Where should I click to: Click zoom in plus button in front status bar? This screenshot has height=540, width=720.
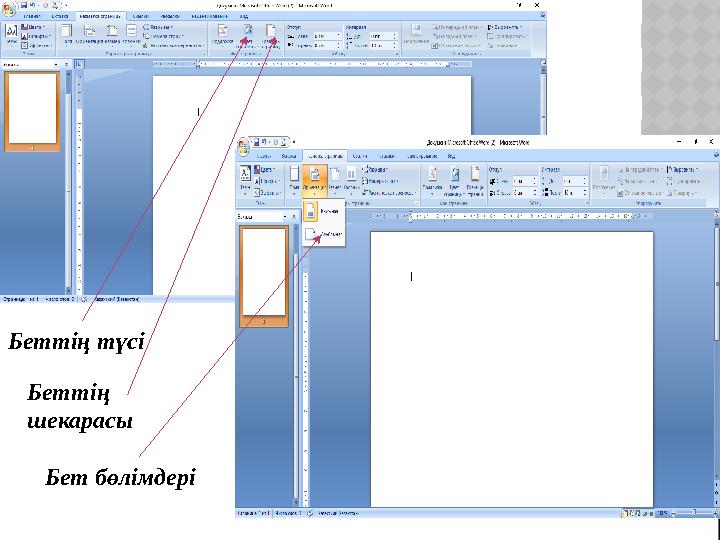(714, 513)
